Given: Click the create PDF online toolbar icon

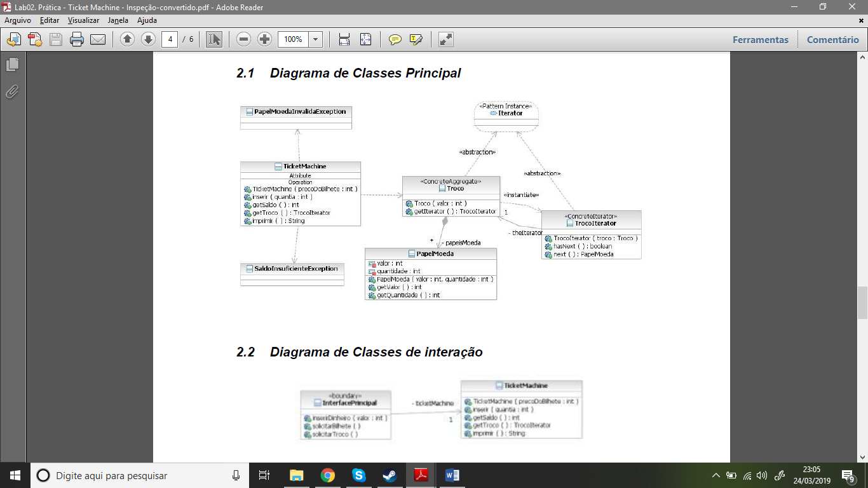Looking at the screenshot, I should click(x=13, y=39).
